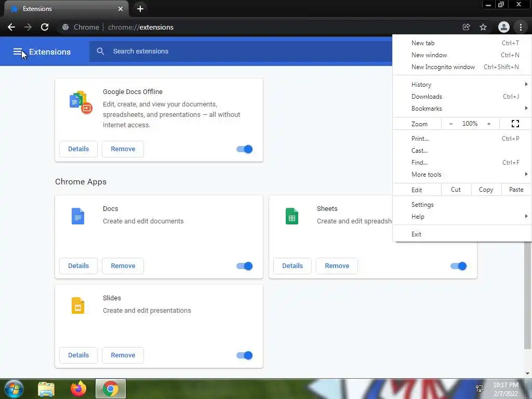Toggle fullscreen mode icon in Zoom row

[515, 124]
